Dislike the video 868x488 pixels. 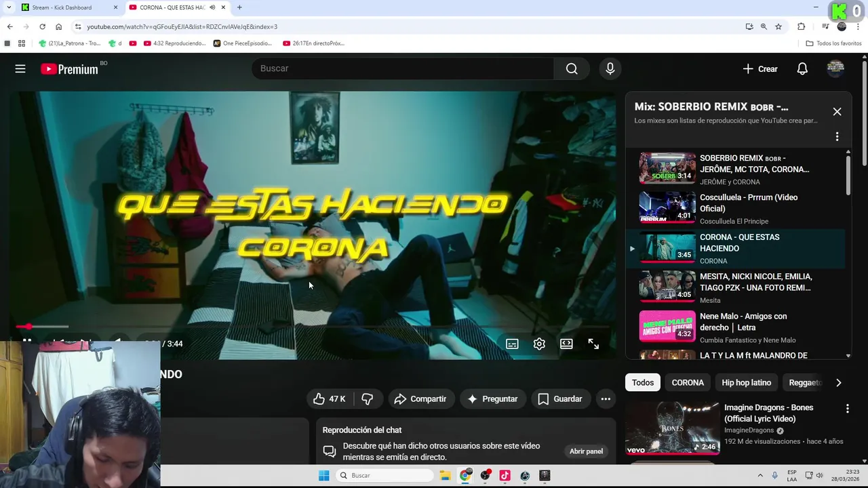(x=368, y=399)
